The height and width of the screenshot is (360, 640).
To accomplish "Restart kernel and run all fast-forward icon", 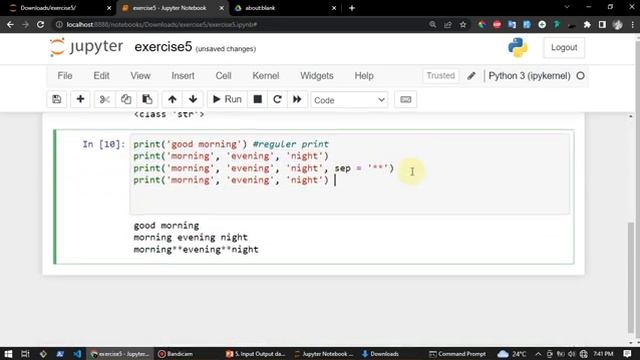I will (x=297, y=100).
